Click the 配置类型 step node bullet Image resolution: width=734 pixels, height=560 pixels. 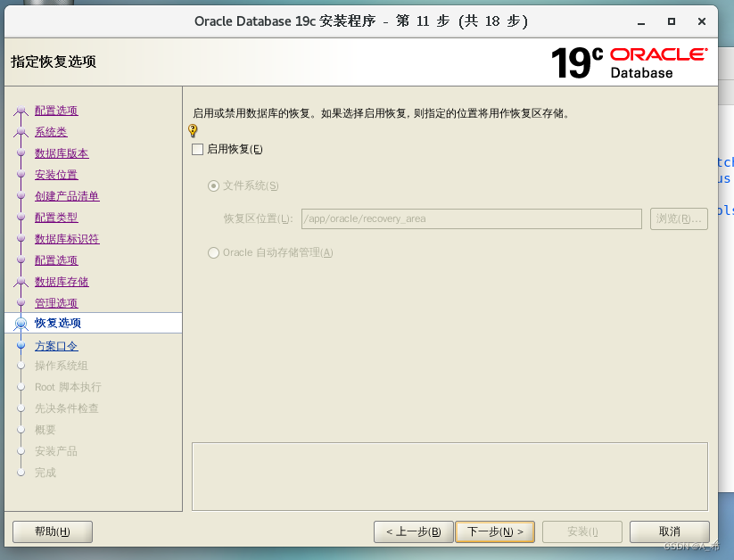(21, 217)
